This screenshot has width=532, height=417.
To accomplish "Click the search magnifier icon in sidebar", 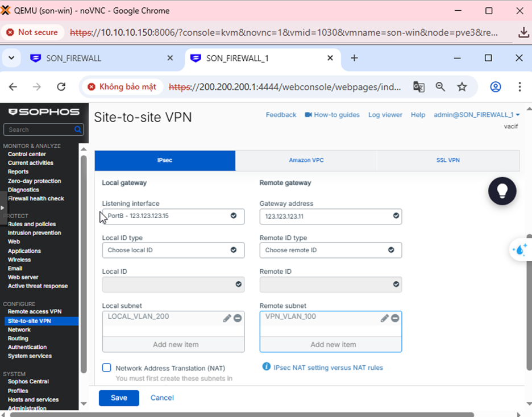I will (x=78, y=130).
